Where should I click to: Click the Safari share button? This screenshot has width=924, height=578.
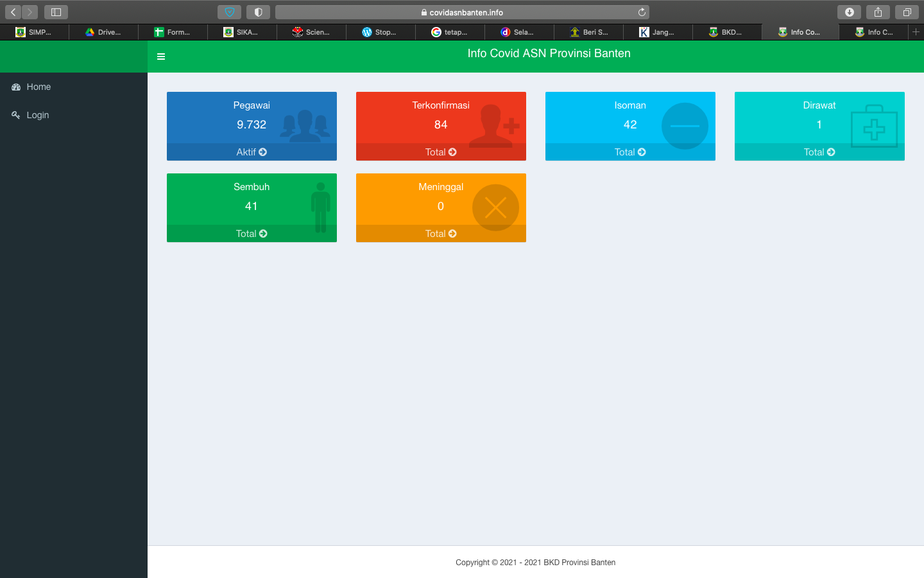click(x=878, y=12)
